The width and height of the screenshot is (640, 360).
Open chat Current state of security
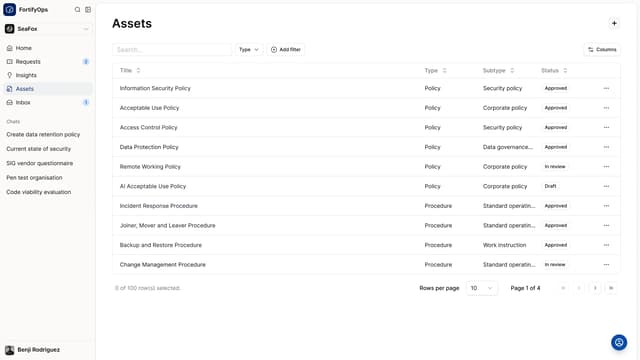pos(38,149)
